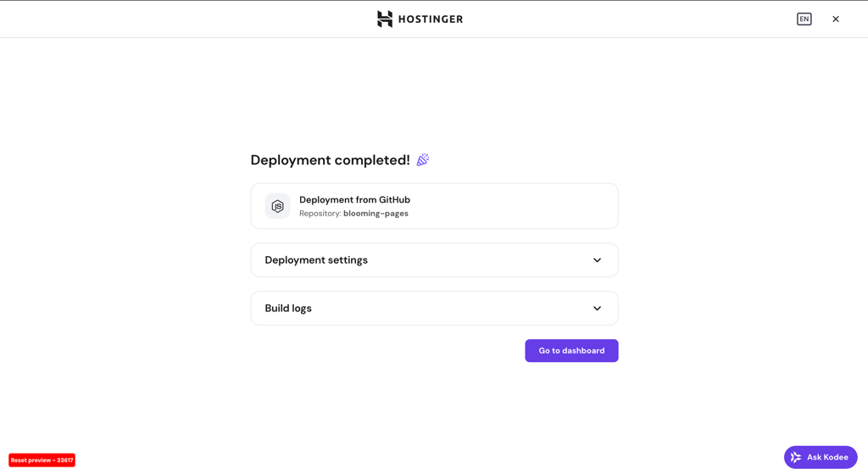This screenshot has width=868, height=474.
Task: Expand the Deployment settings chevron
Action: [x=597, y=260]
